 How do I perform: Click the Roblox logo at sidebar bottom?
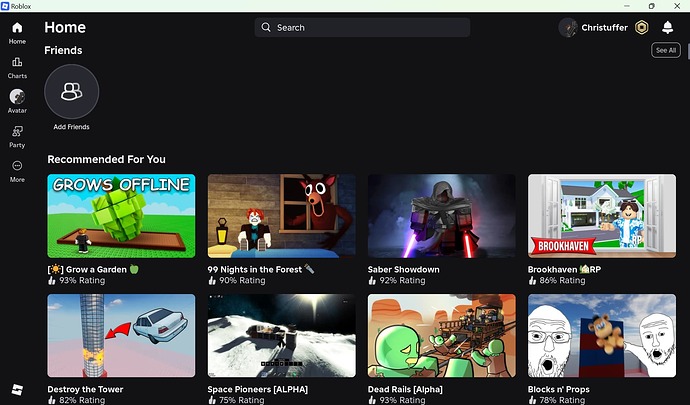pyautogui.click(x=17, y=390)
